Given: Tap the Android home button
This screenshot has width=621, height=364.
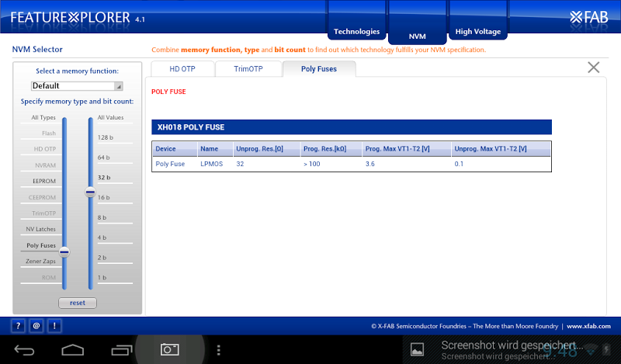Looking at the screenshot, I should point(73,350).
